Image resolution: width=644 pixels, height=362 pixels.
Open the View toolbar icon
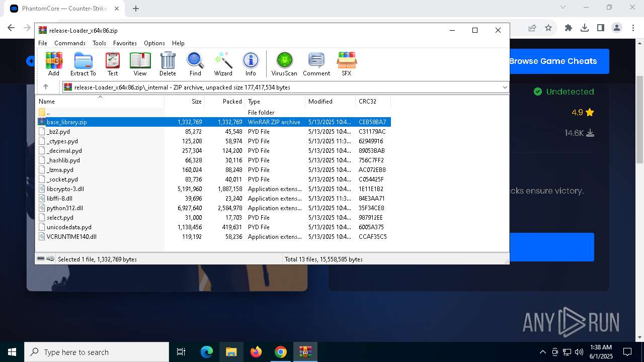click(140, 64)
